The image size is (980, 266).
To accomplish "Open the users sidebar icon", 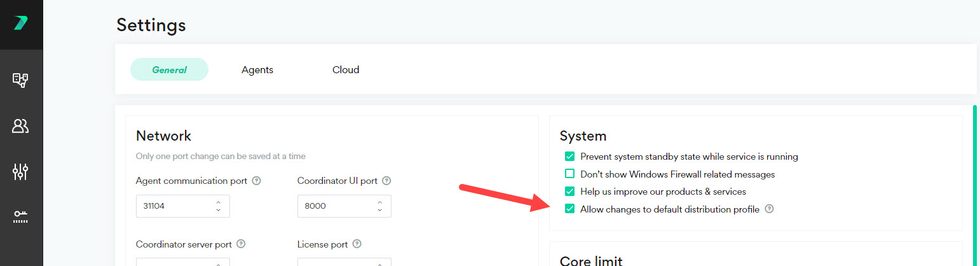I will click(20, 126).
